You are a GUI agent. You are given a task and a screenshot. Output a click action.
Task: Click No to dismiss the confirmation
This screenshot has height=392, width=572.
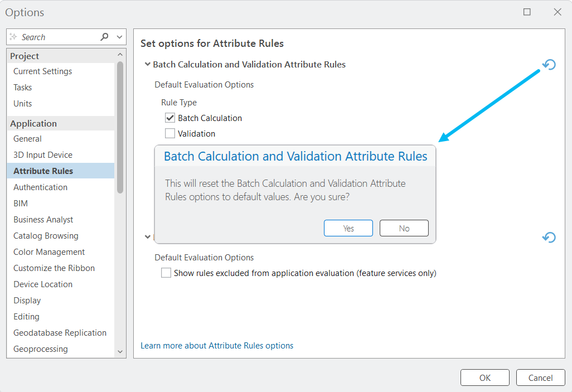click(x=404, y=228)
